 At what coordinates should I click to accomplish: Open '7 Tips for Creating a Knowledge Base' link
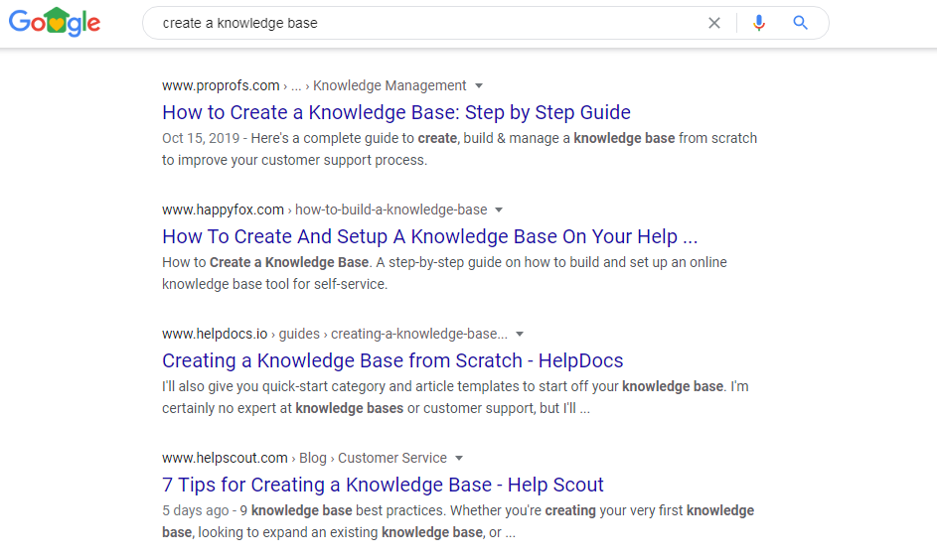pyautogui.click(x=383, y=485)
